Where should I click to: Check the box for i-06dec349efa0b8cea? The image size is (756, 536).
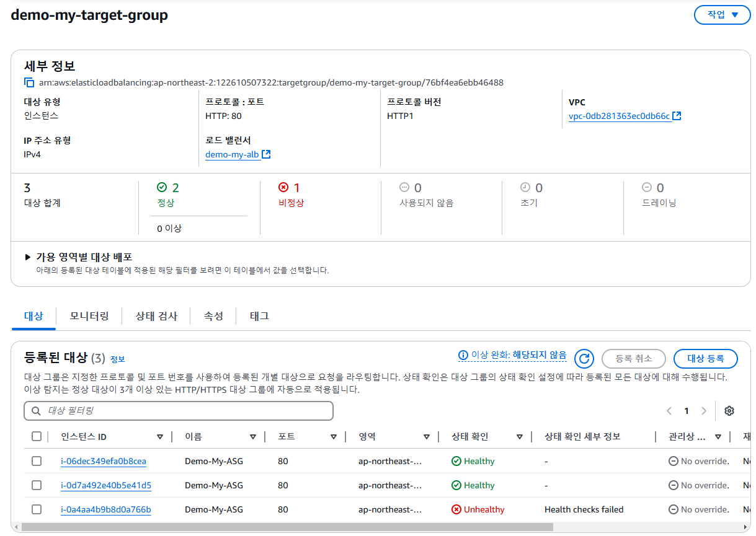[37, 461]
